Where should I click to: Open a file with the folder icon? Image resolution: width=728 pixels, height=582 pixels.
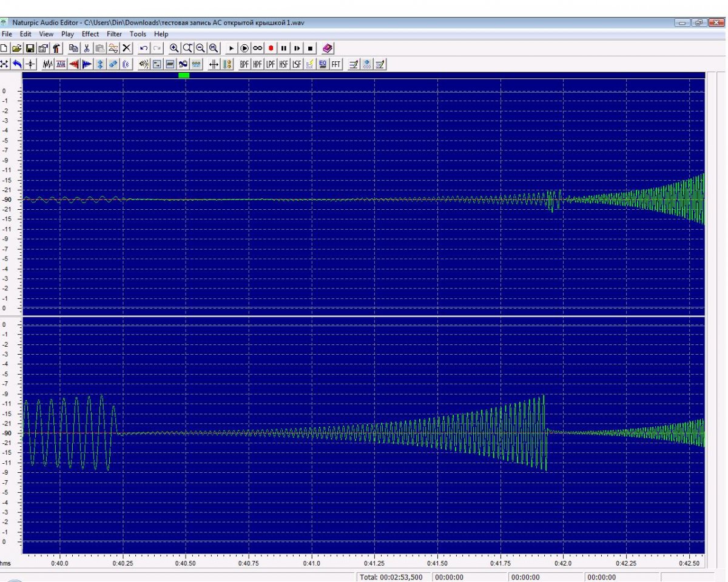point(17,48)
